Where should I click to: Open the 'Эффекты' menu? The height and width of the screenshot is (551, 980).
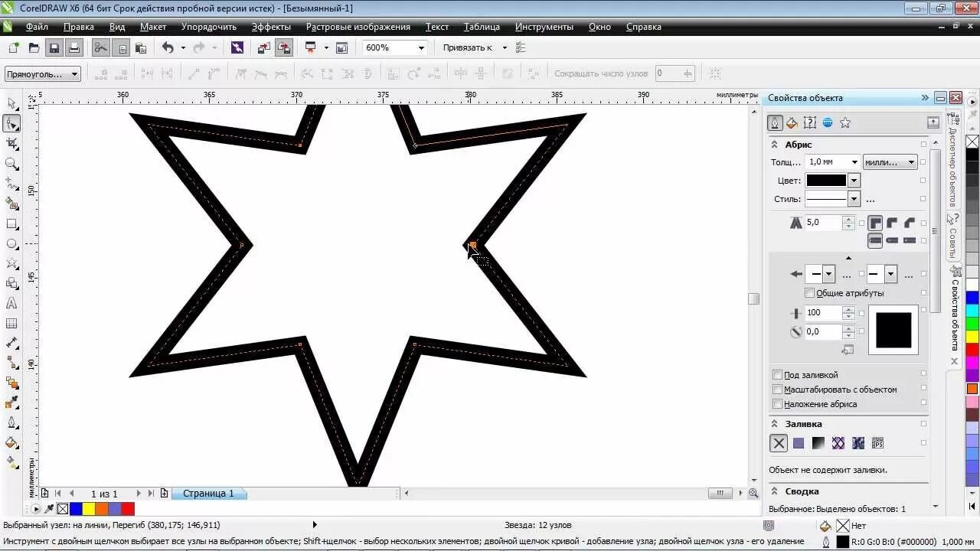[x=271, y=27]
